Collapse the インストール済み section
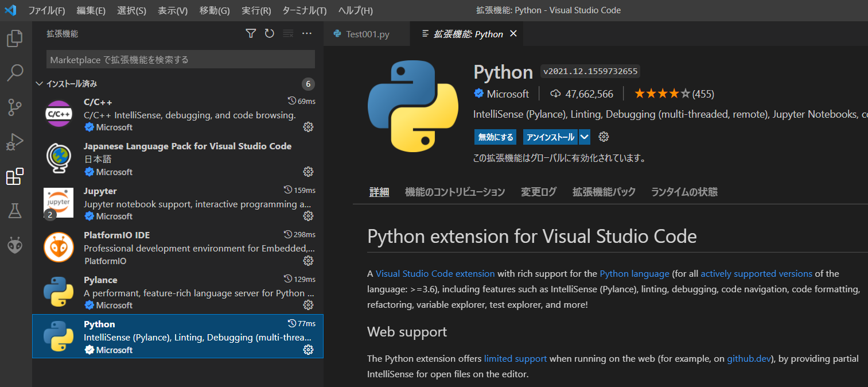 tap(40, 84)
